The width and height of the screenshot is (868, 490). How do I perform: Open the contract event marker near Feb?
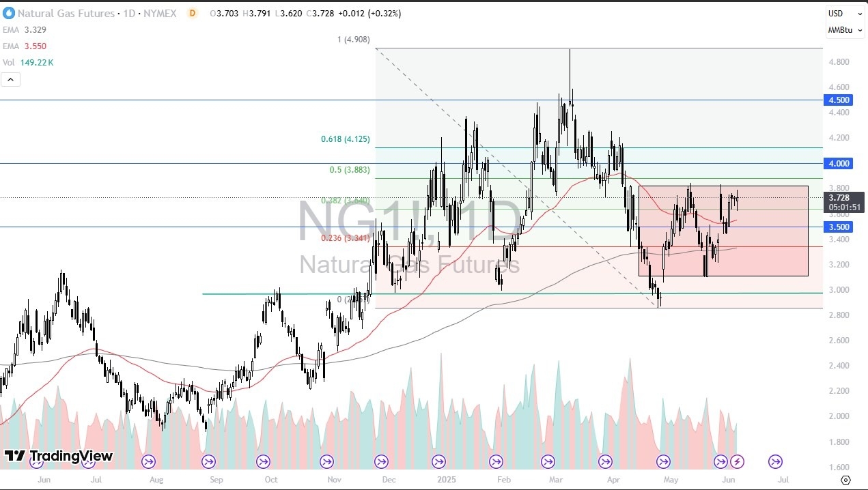(497, 462)
